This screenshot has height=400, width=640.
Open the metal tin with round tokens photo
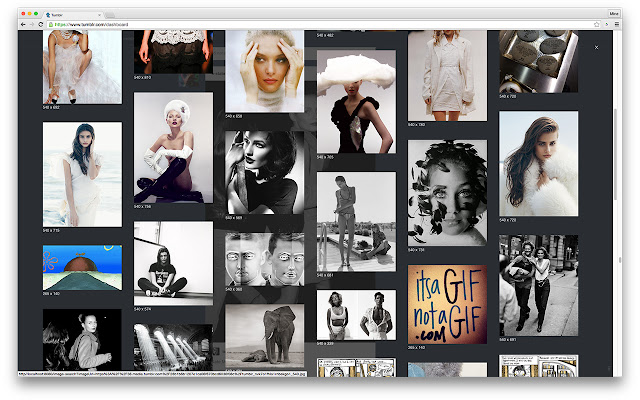point(538,61)
